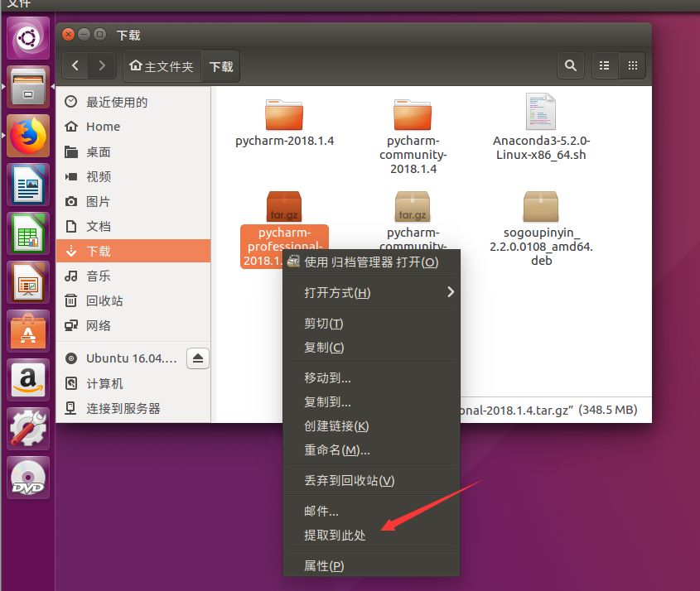Open the Files manager in the dock

pyautogui.click(x=28, y=87)
